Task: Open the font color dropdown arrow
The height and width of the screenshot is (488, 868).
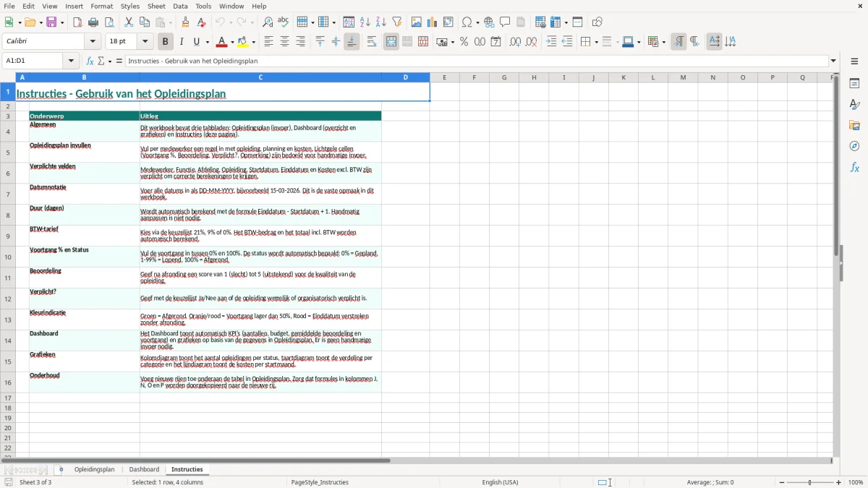Action: pos(232,42)
